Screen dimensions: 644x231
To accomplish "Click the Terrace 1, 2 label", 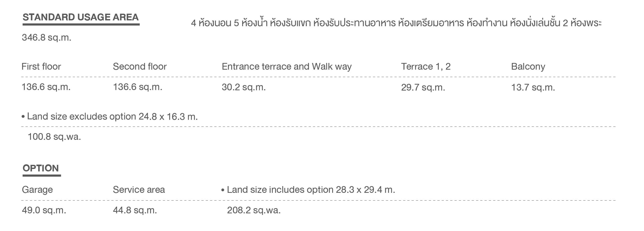I will pos(426,67).
